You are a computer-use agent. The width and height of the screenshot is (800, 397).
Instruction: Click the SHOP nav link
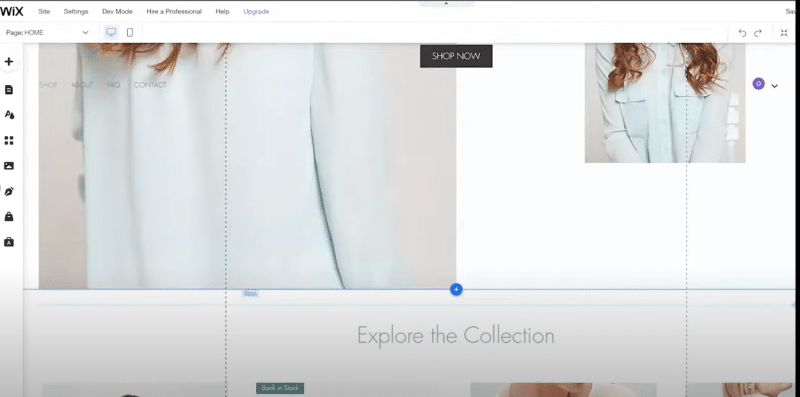(48, 85)
